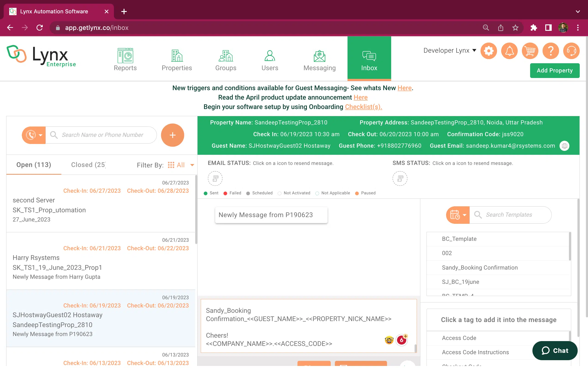Open the Chrome profile avatar
Screen dimensions: 588x368
coord(563,28)
